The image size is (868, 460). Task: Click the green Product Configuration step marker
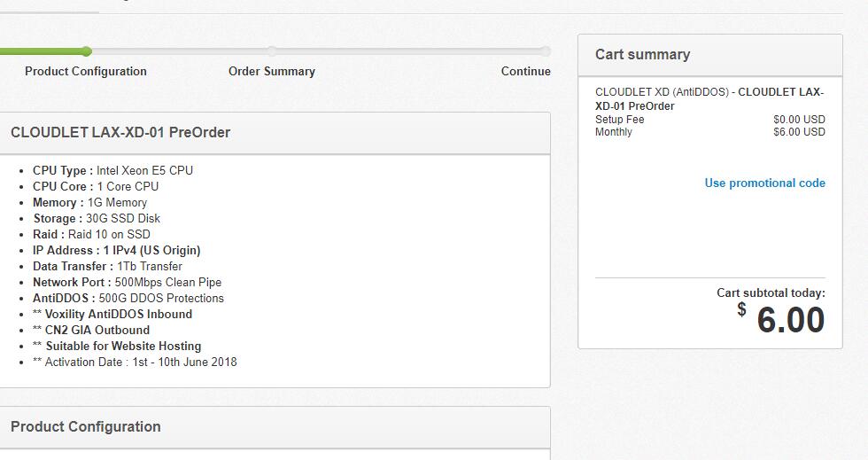86,51
